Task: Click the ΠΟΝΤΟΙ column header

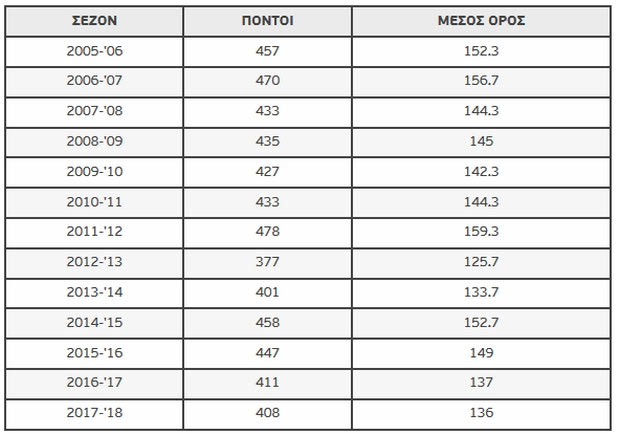Action: [268, 21]
